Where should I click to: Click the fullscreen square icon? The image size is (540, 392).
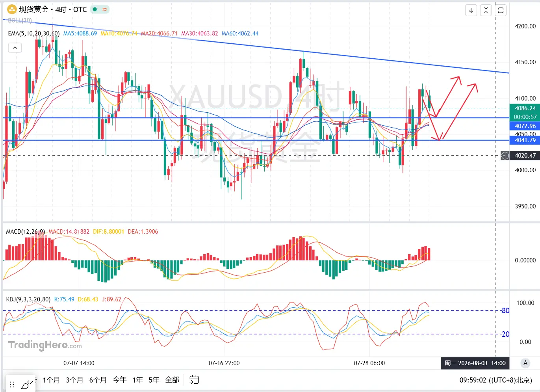click(501, 10)
